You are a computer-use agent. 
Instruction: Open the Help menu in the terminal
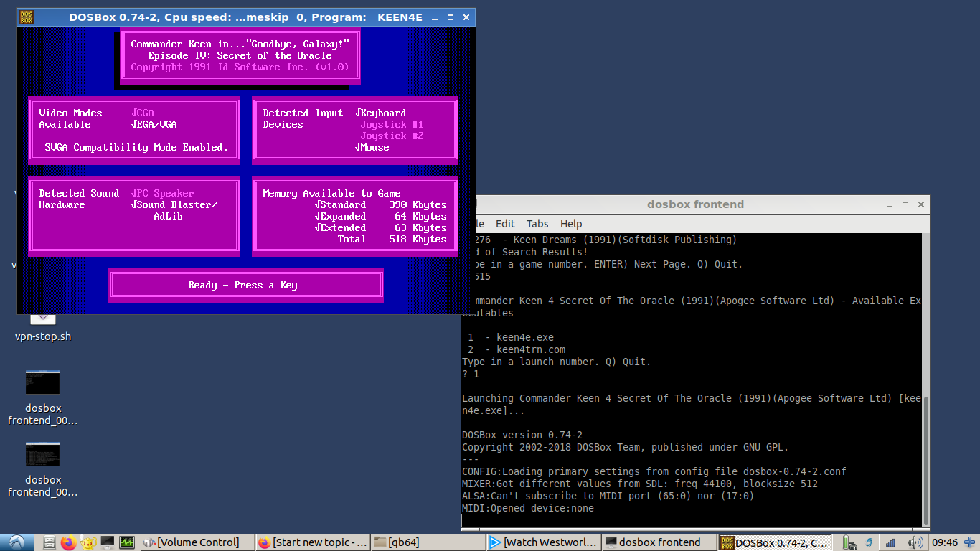tap(571, 224)
